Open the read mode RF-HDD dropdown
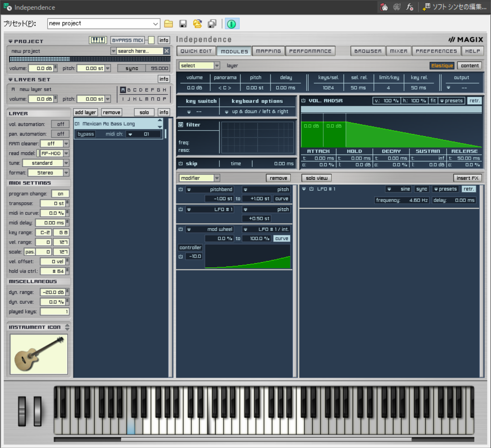Viewport: 491px width, 448px height. click(x=66, y=153)
